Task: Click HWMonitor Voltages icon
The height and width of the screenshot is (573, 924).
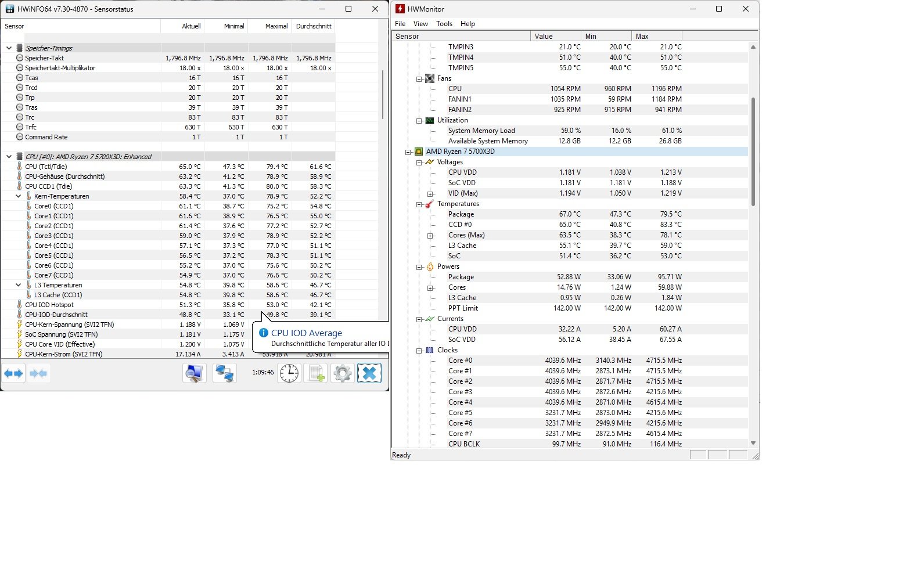Action: tap(430, 162)
